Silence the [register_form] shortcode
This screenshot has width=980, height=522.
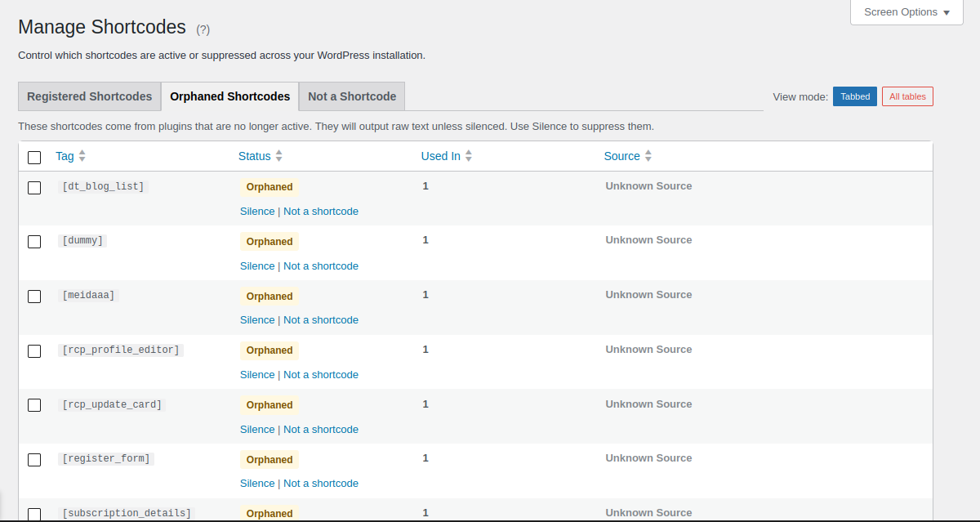pyautogui.click(x=257, y=483)
